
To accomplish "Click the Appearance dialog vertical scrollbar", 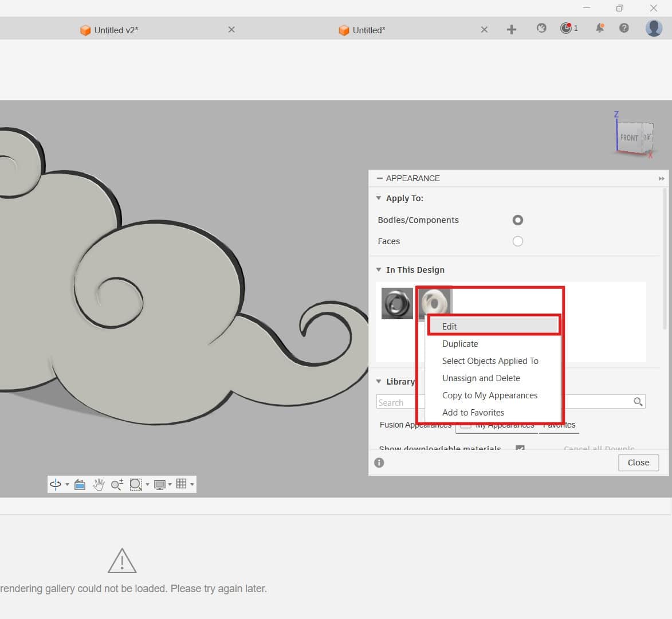I will 665,259.
